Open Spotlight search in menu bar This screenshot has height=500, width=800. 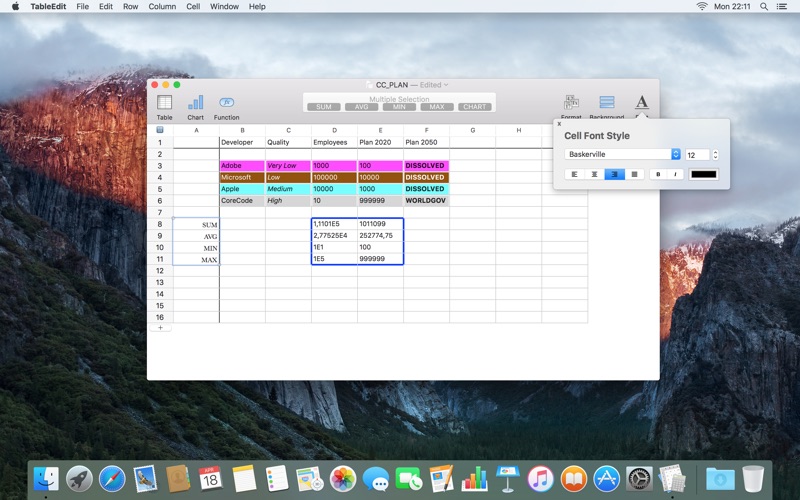(x=764, y=7)
